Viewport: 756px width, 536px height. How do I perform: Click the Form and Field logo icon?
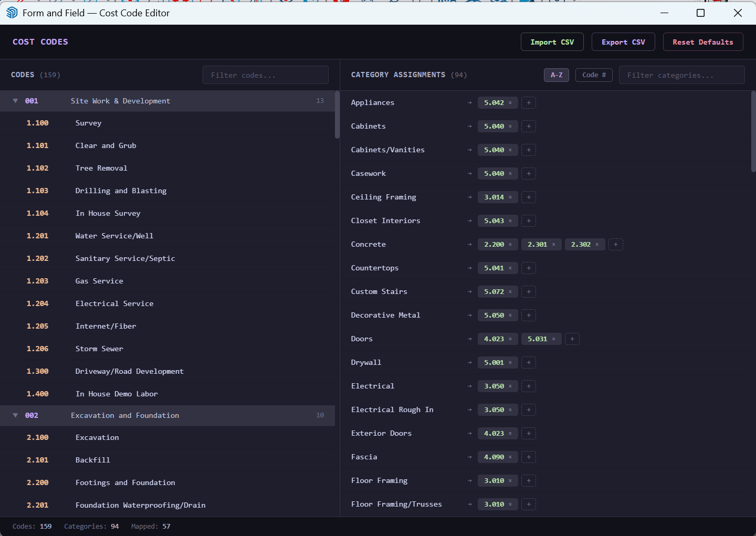point(12,13)
